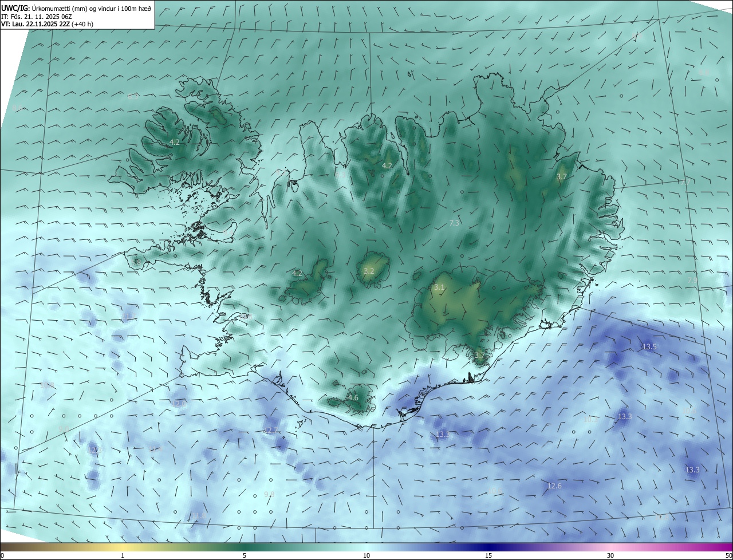The width and height of the screenshot is (733, 560).
Task: Click the 30 tick label on the color scale
Action: 610,555
